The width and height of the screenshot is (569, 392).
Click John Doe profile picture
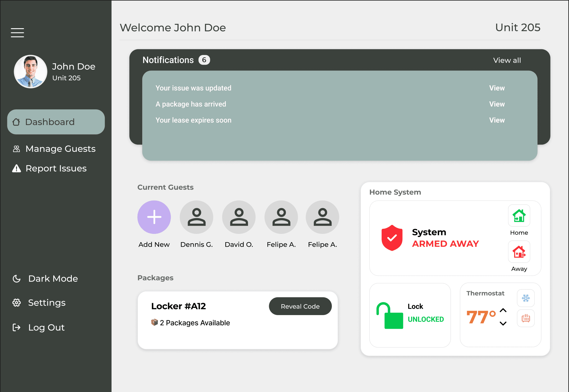30,72
